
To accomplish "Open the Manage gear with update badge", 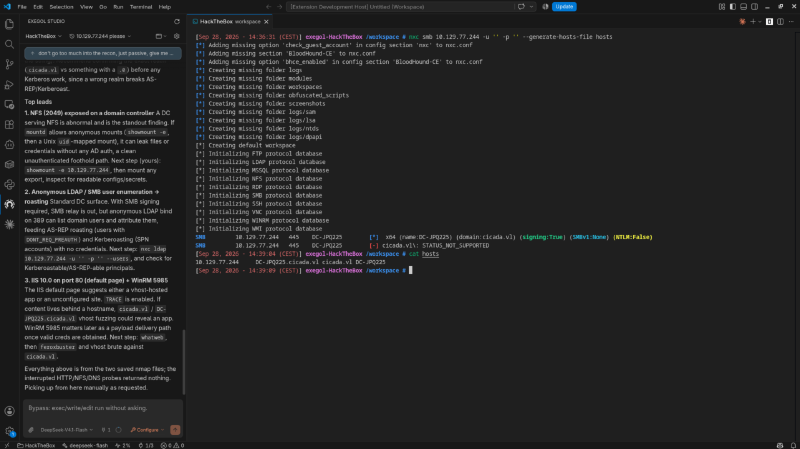I will tap(9, 431).
